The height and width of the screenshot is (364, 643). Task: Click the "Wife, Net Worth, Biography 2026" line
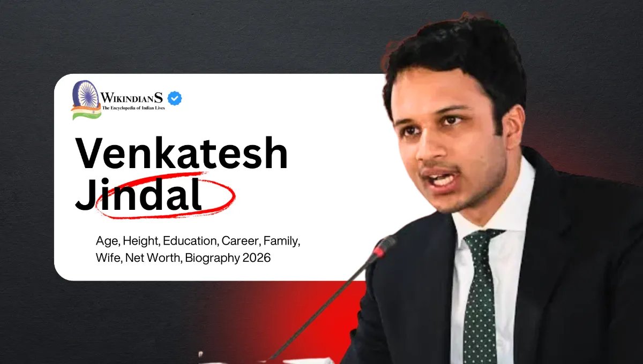183,258
